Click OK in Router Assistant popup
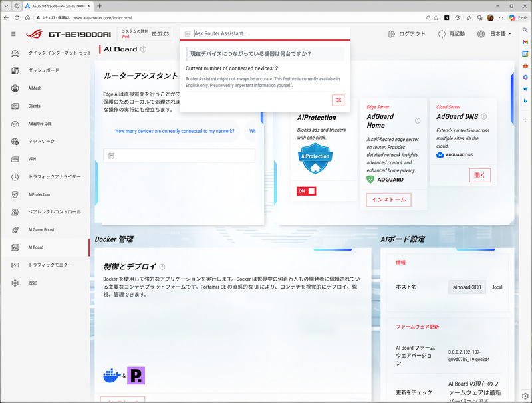Viewport: 532px width, 403px height. [338, 100]
